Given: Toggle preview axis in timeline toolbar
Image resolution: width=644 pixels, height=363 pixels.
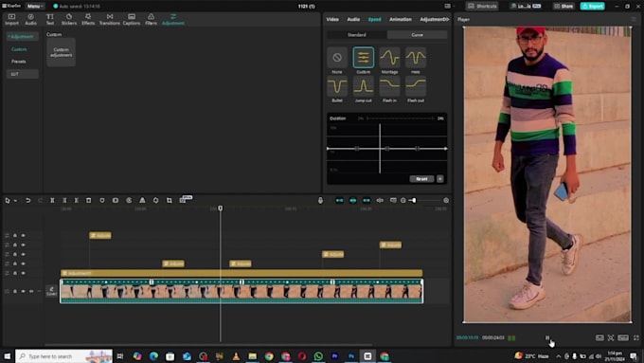Looking at the screenshot, I should click(380, 201).
